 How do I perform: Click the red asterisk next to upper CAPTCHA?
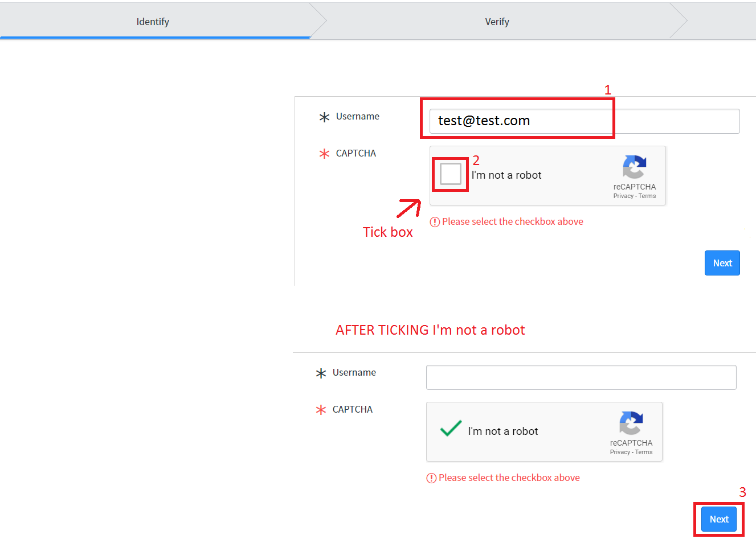pos(324,154)
